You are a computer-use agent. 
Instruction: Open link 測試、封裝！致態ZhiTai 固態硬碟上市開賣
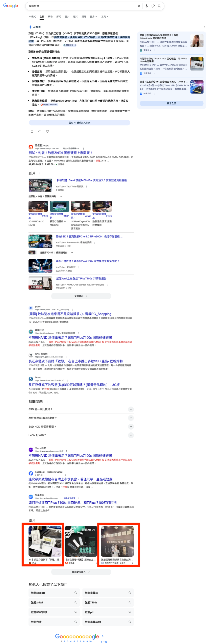(60, 153)
